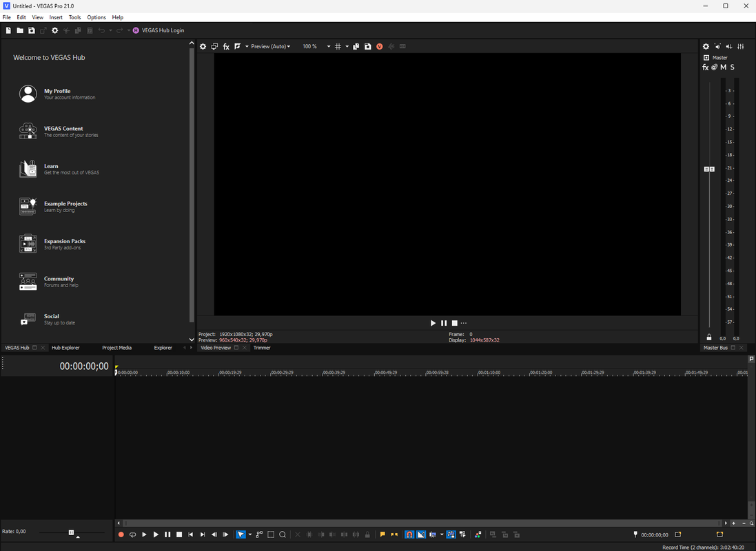Open Project Properties gear in main toolbar
The height and width of the screenshot is (551, 756).
55,30
